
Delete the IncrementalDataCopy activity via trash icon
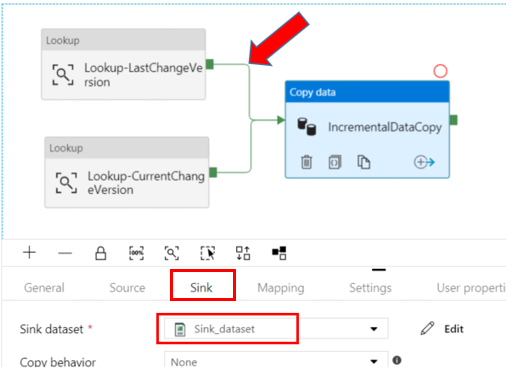pos(306,162)
